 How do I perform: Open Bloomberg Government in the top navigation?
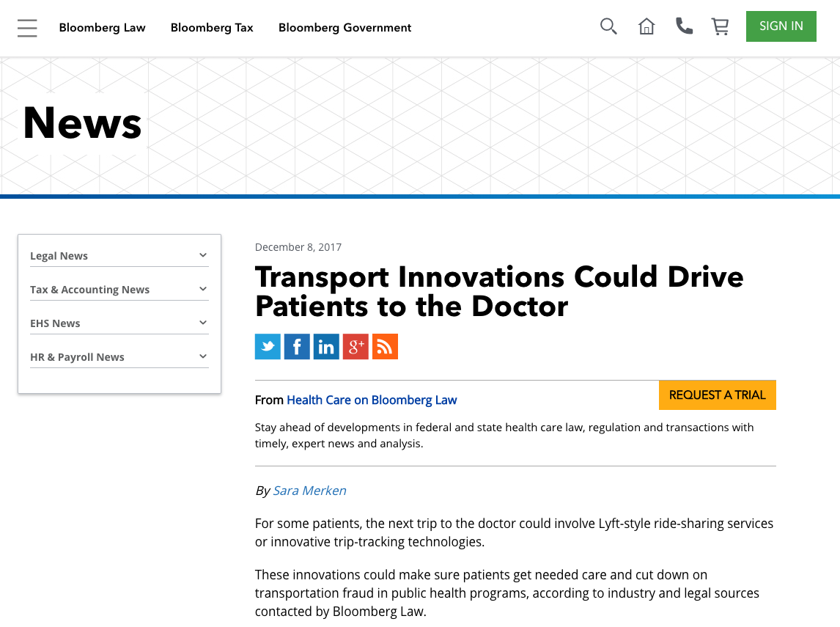point(345,28)
